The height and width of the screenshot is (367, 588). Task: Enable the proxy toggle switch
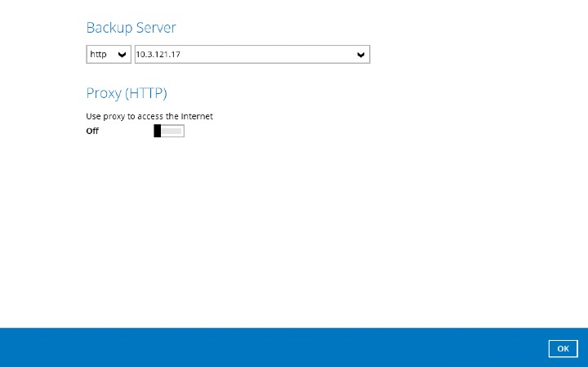(x=168, y=131)
